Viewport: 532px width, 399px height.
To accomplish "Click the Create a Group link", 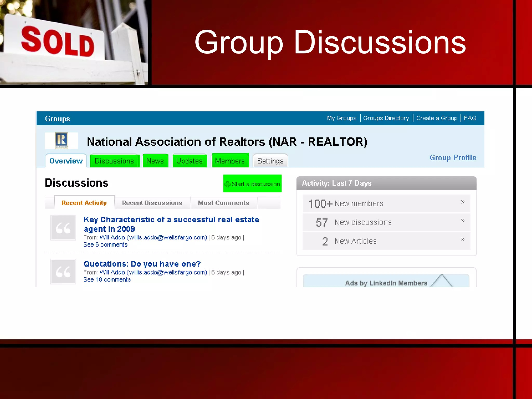I will pyautogui.click(x=437, y=118).
